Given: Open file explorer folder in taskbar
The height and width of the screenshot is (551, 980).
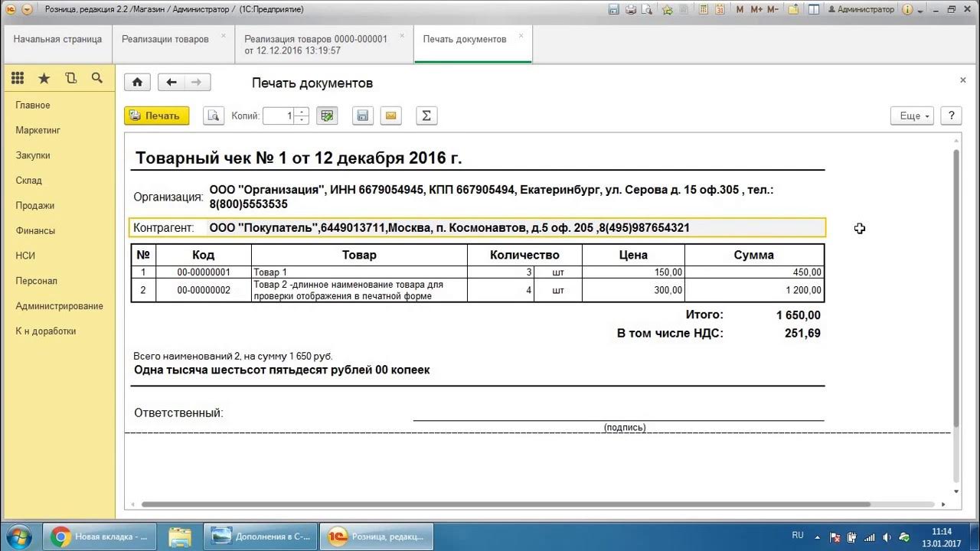Looking at the screenshot, I should coord(180,536).
